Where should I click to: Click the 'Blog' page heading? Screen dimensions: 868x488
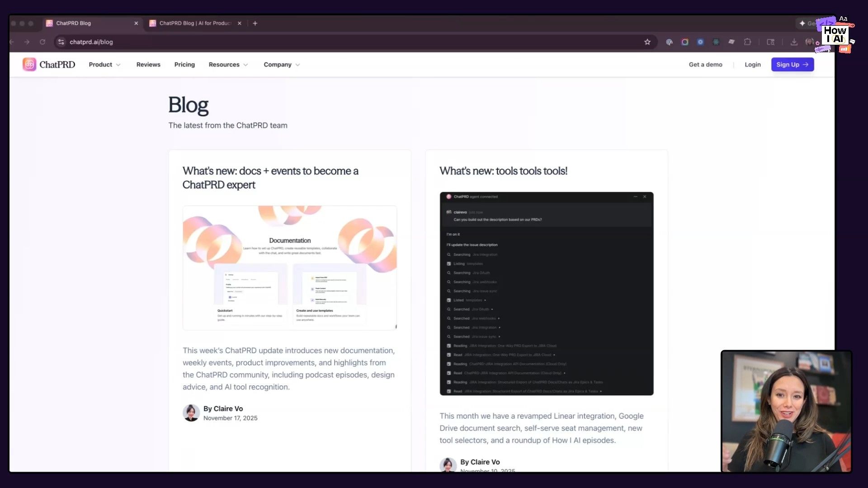188,105
